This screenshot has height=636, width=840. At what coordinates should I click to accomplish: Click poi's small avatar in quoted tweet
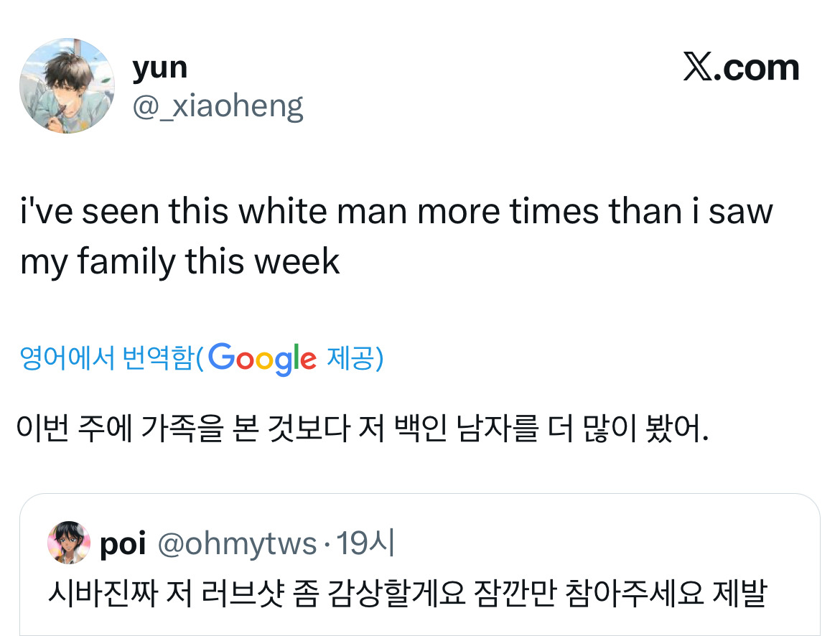point(68,544)
